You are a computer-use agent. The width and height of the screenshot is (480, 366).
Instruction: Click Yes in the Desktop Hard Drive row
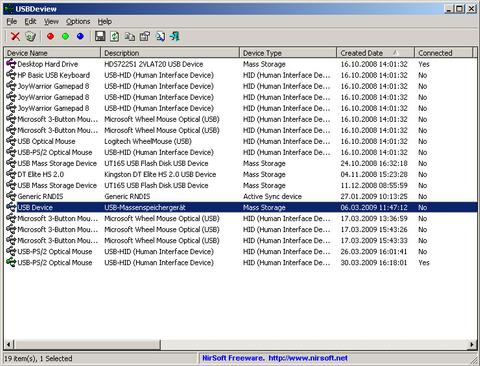click(424, 64)
